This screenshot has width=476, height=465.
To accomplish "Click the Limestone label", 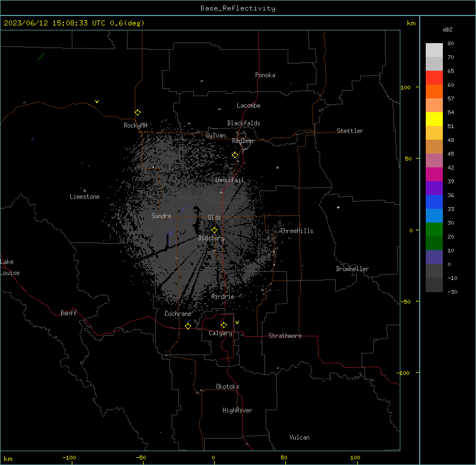I will click(x=84, y=197).
